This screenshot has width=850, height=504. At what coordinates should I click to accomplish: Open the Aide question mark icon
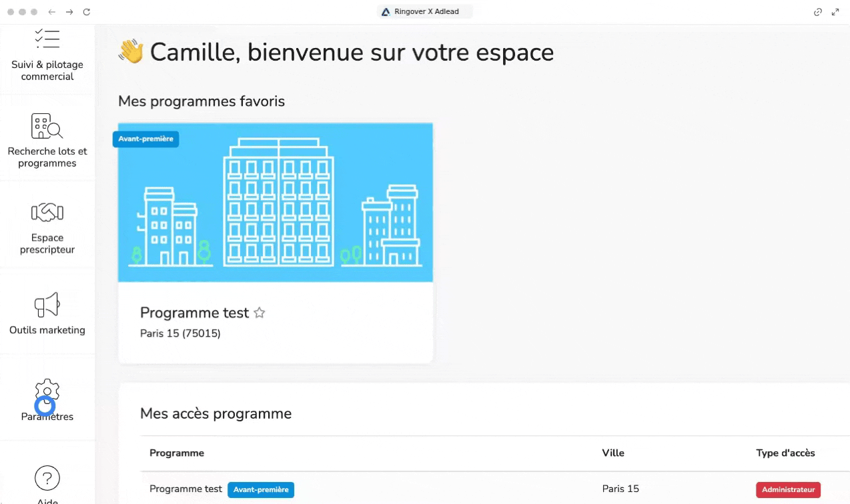pos(47,477)
